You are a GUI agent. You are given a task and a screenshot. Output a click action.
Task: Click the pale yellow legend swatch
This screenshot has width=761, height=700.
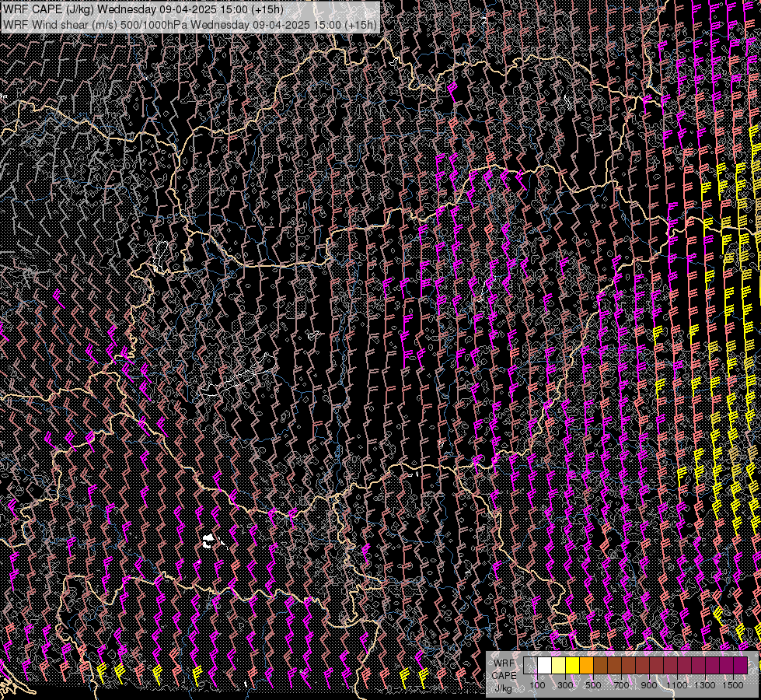pyautogui.click(x=559, y=665)
